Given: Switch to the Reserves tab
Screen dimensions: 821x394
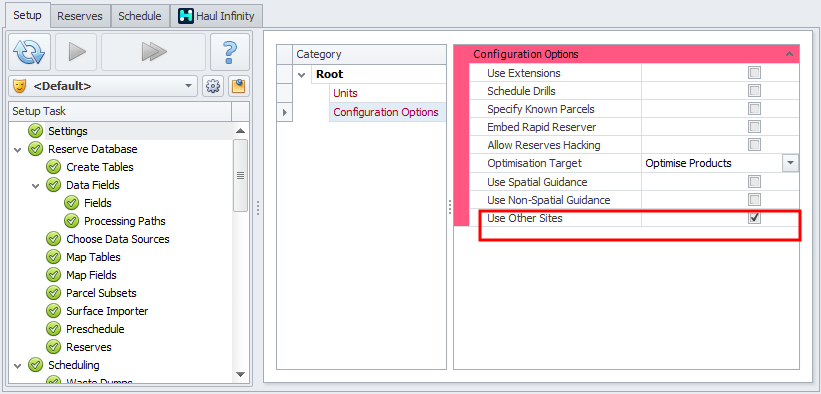Looking at the screenshot, I should pyautogui.click(x=80, y=16).
